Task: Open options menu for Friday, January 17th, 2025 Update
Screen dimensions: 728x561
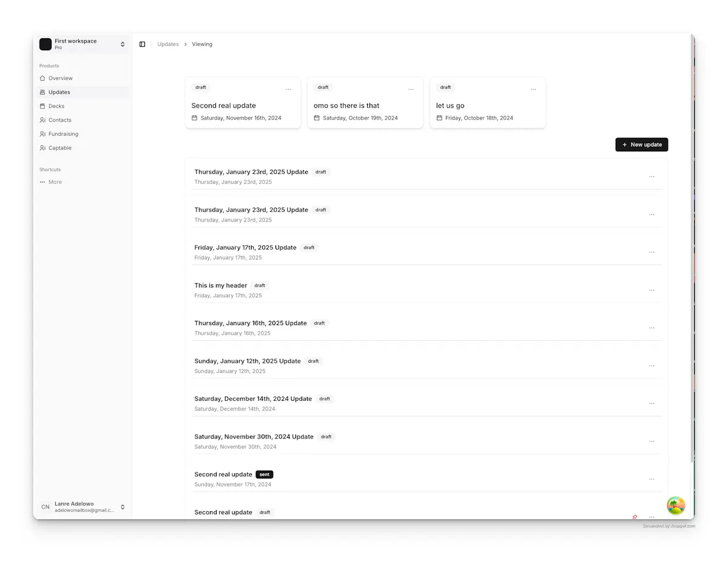Action: tap(652, 252)
